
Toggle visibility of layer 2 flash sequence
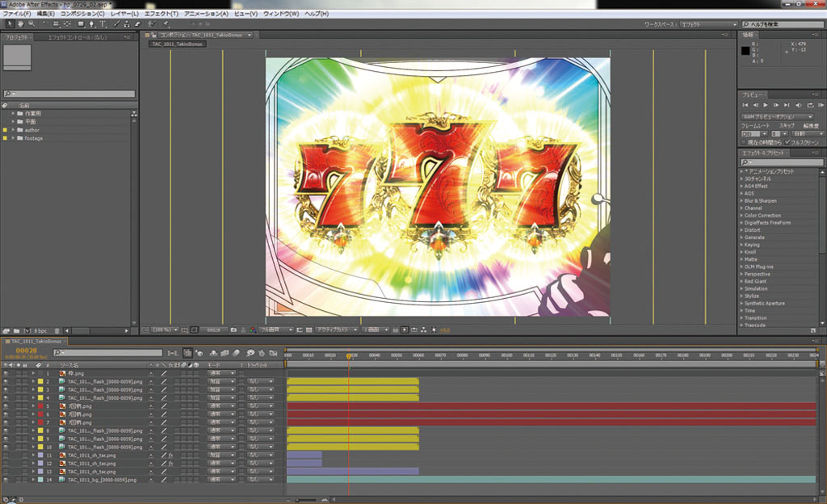pos(6,381)
